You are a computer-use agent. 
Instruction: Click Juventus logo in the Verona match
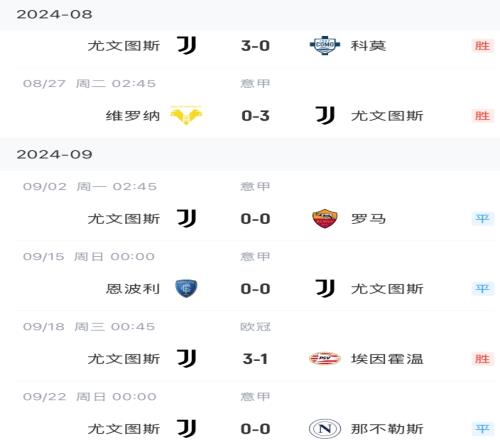click(x=325, y=115)
